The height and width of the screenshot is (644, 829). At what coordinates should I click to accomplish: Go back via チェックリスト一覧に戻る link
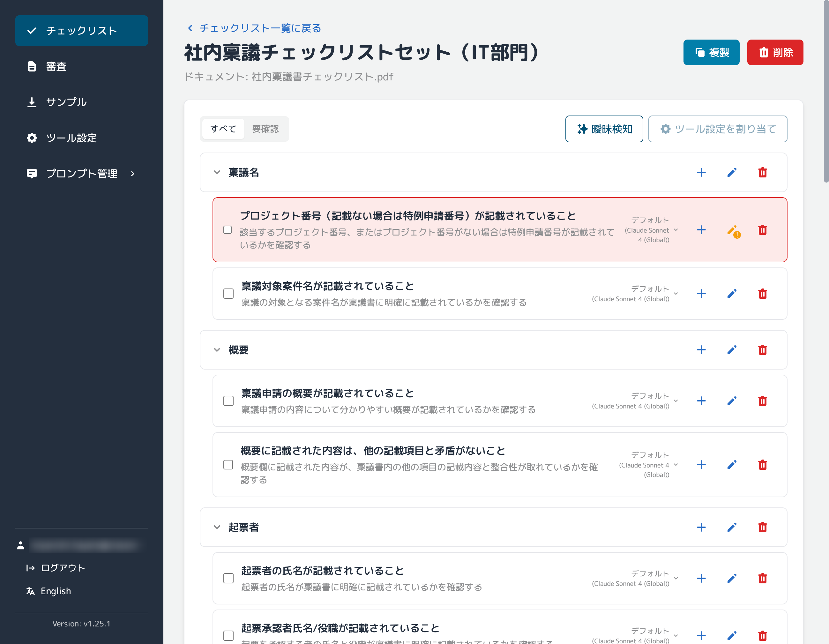[254, 28]
